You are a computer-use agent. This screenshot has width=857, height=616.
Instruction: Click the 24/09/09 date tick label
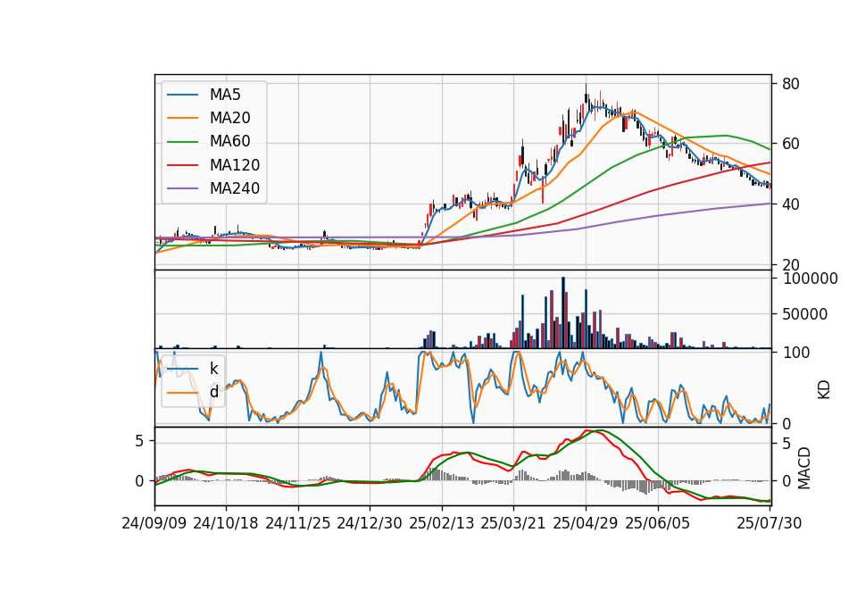point(154,523)
